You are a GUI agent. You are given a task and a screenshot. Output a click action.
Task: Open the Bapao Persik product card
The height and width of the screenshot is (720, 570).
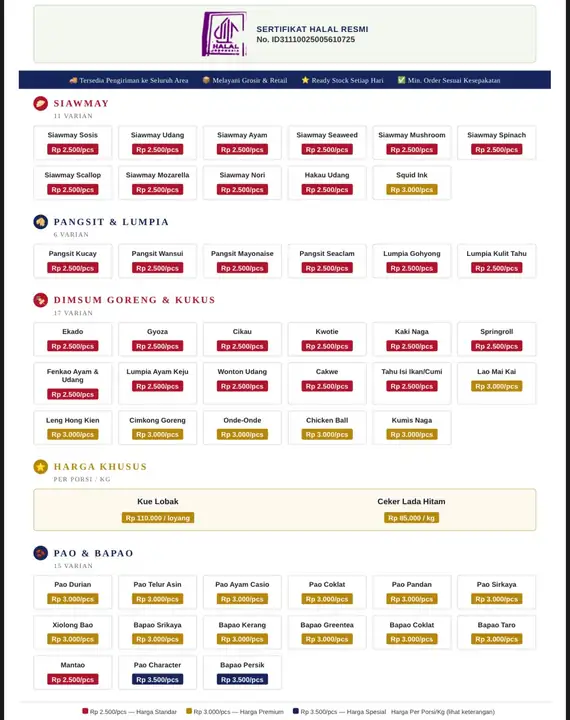242,672
